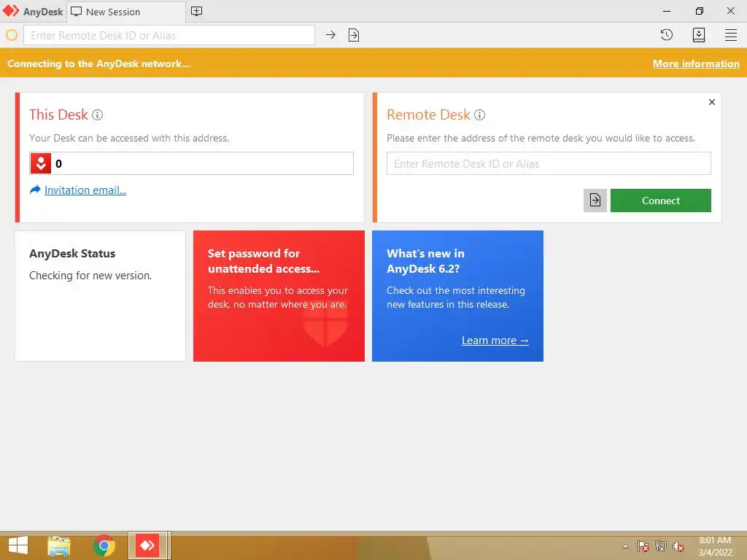This screenshot has height=560, width=747.
Task: Open the Windows Start button
Action: pyautogui.click(x=18, y=545)
